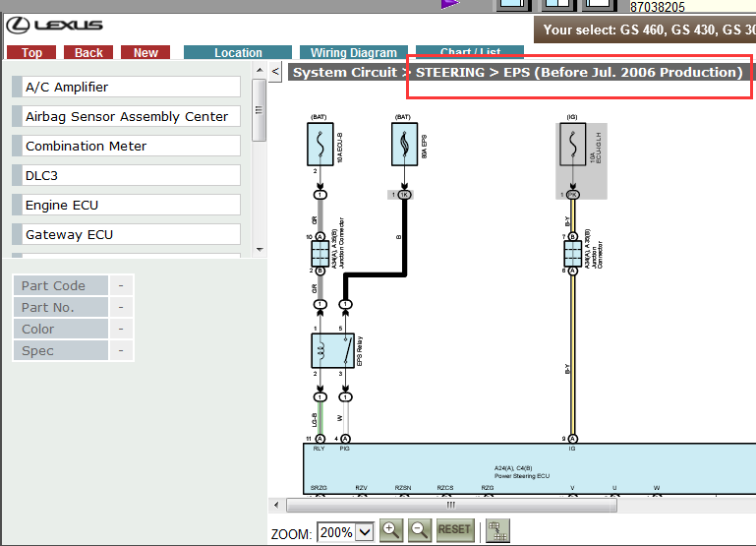The height and width of the screenshot is (546, 756).
Task: Select the B-Y wire junction connector
Action: click(573, 254)
